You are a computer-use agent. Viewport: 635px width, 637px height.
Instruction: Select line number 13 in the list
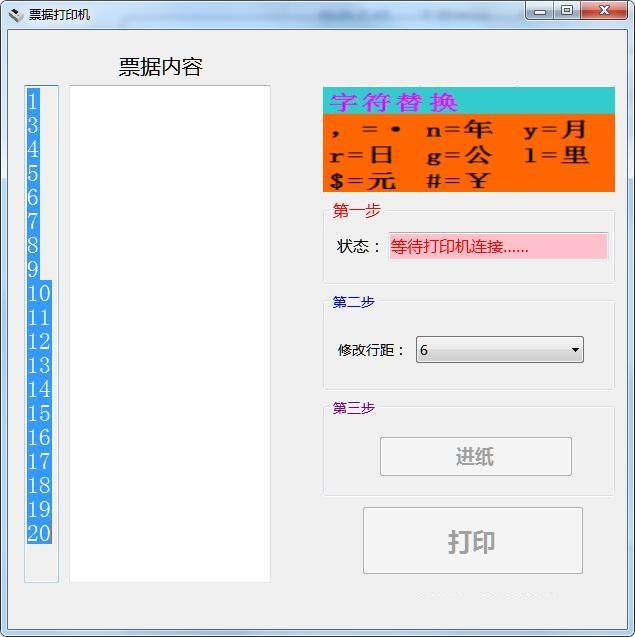coord(39,365)
